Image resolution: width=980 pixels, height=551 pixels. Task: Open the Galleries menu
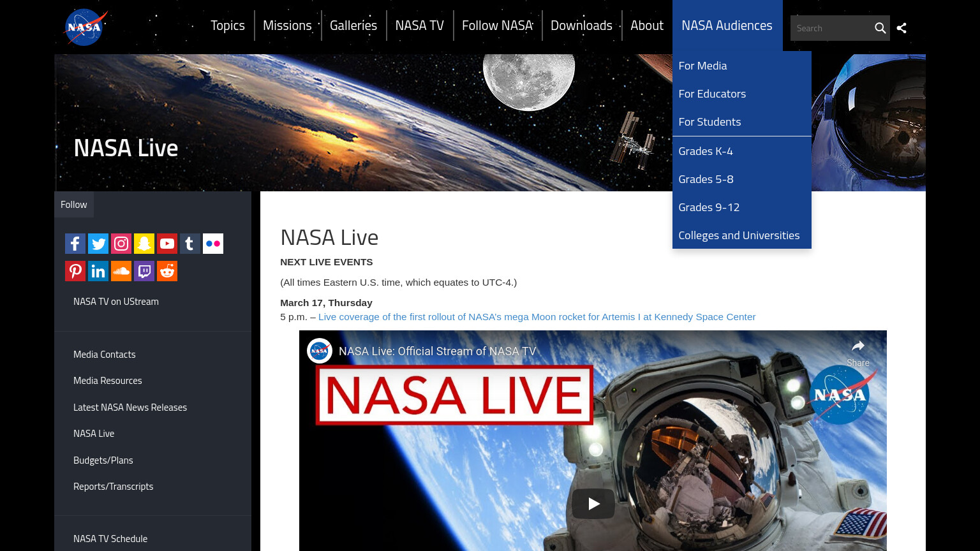click(353, 26)
